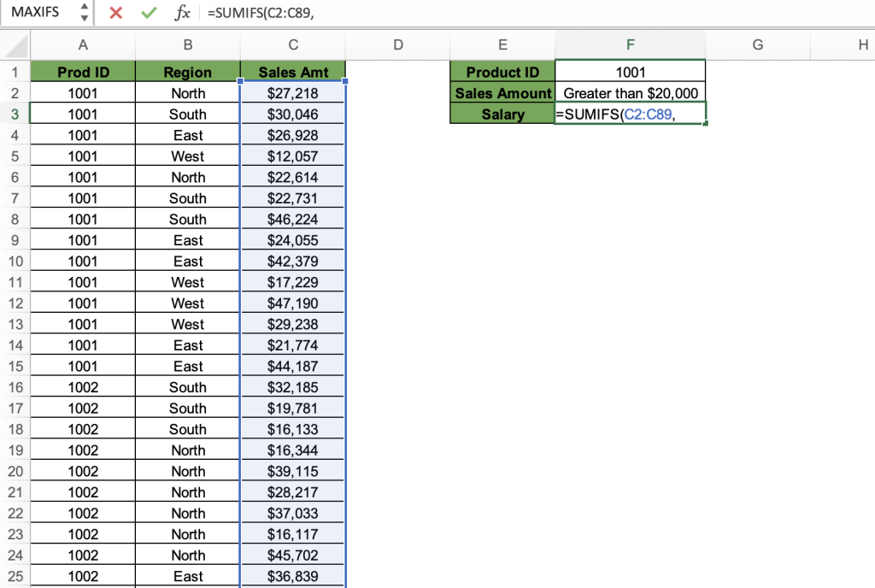Confirm the formula with the green checkmark

click(149, 13)
